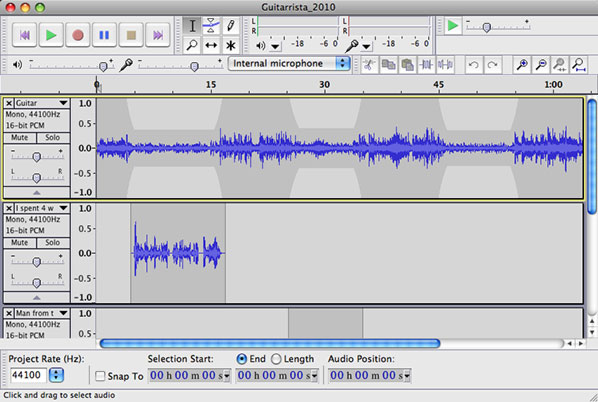The width and height of the screenshot is (598, 402).
Task: Mute the 'I spent 4 w' track
Action: pyautogui.click(x=20, y=243)
